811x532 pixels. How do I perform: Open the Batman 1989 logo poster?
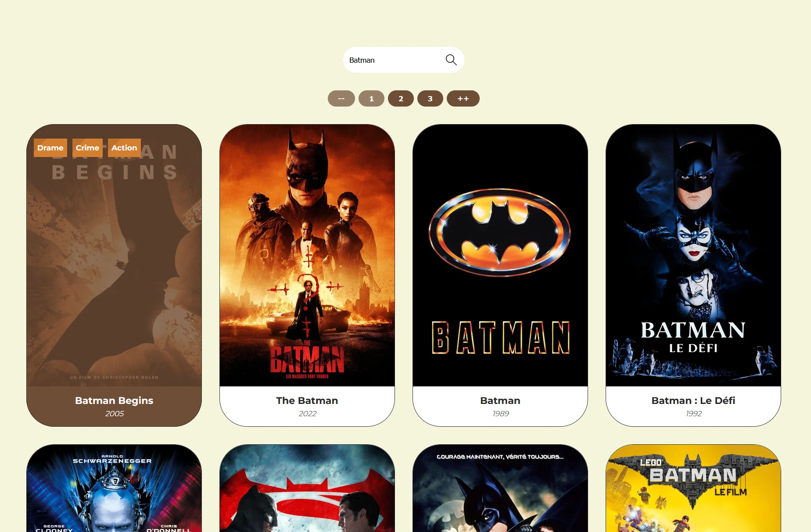coord(500,255)
